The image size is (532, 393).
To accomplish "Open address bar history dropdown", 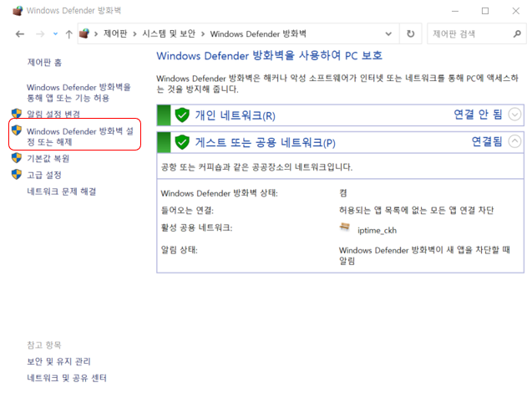I will point(388,34).
